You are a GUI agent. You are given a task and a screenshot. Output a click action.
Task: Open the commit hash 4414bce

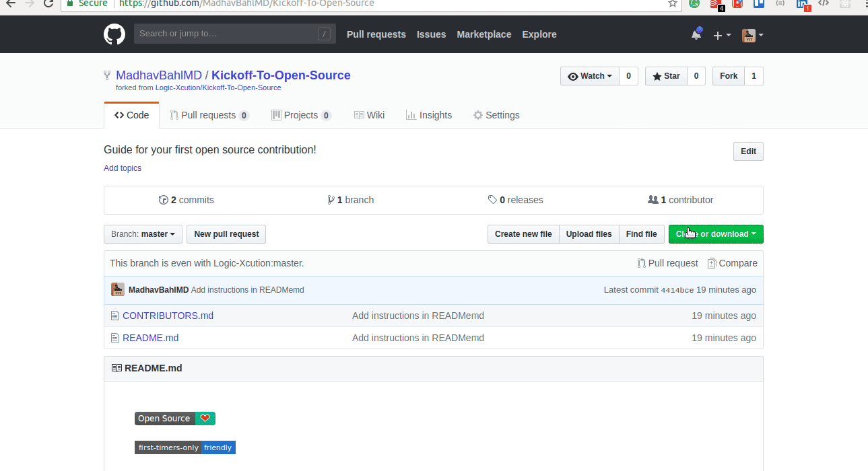677,290
